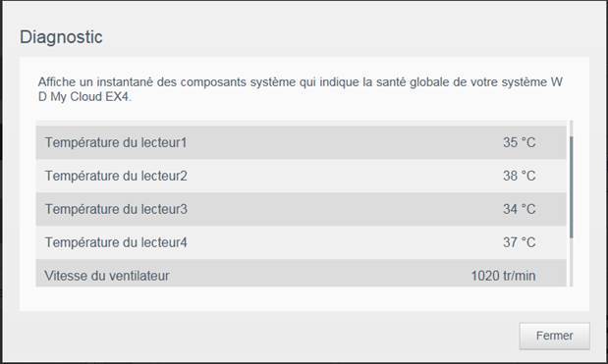Click scrollbar track above the thumb

[x=571, y=129]
